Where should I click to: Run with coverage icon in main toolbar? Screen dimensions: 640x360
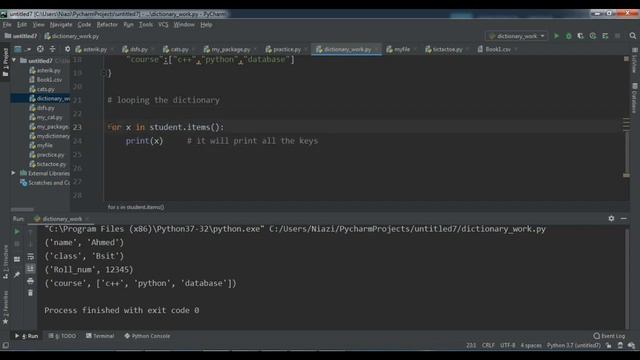(x=580, y=36)
